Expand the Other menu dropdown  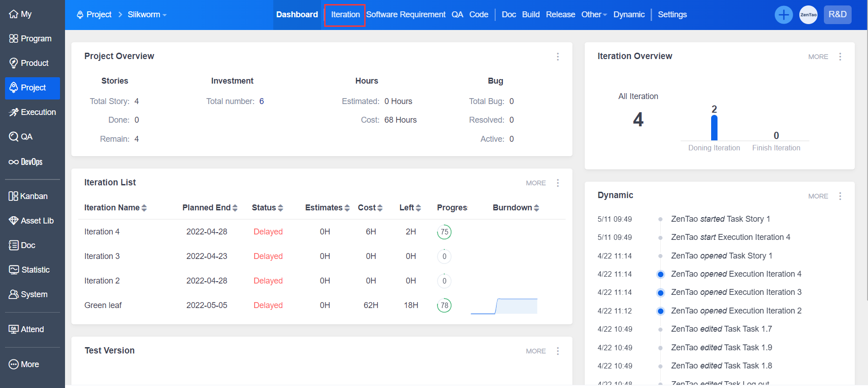point(594,15)
